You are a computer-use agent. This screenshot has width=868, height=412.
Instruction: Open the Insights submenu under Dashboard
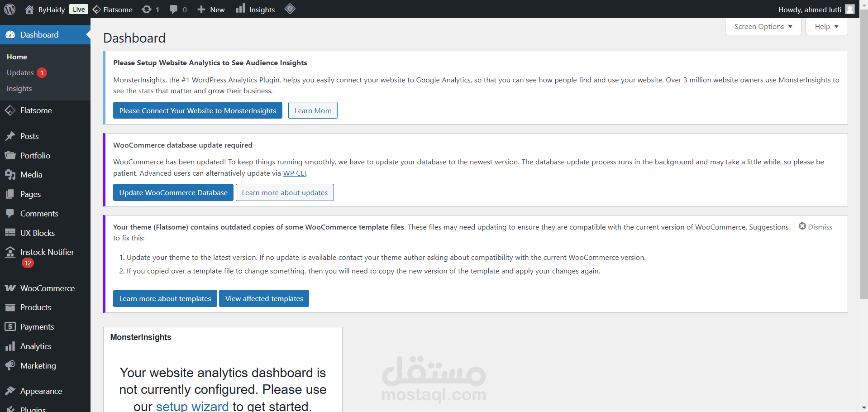pyautogui.click(x=19, y=88)
